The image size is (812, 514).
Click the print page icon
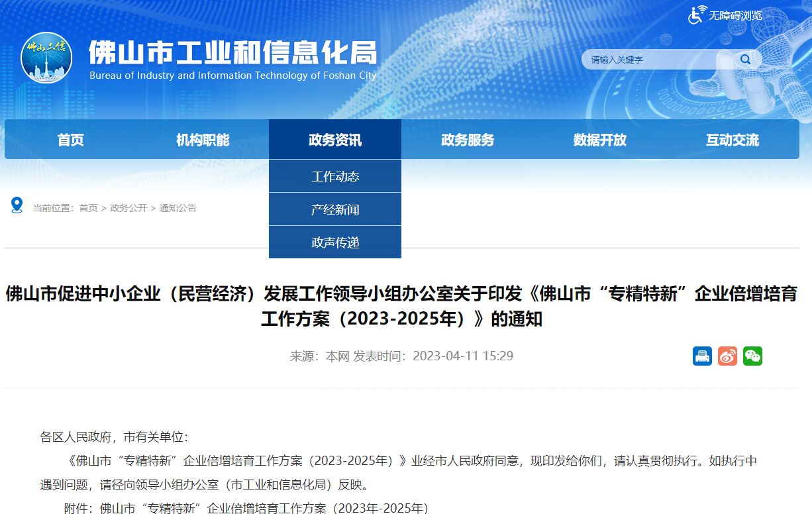coord(702,356)
